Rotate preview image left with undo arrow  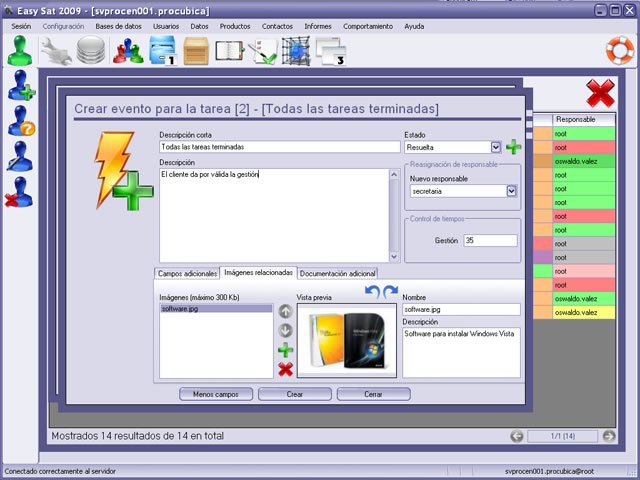[373, 291]
